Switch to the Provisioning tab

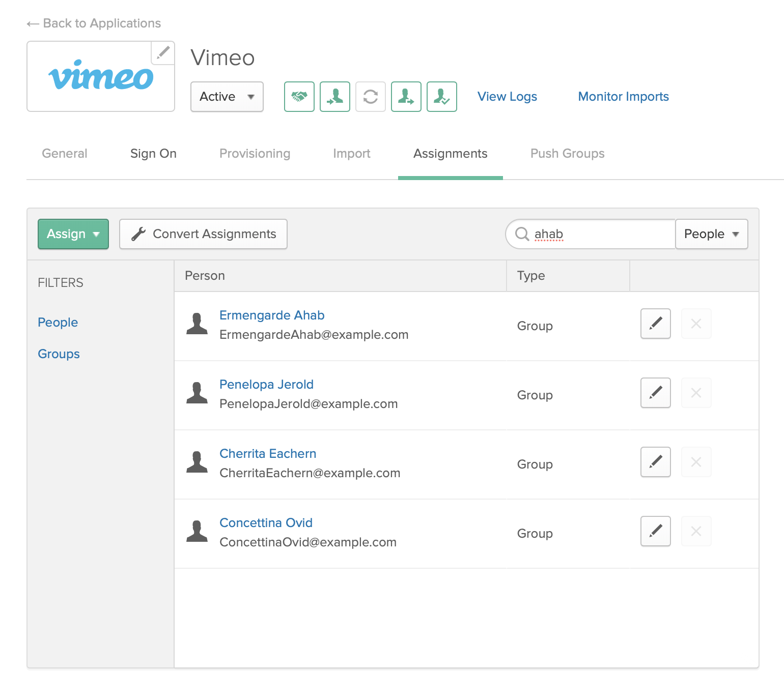[255, 154]
